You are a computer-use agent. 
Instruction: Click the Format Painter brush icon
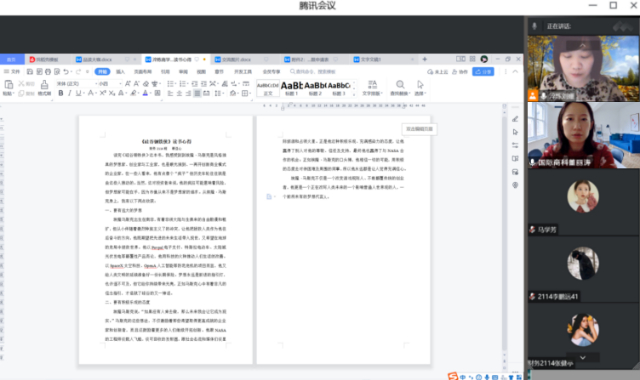(44, 85)
